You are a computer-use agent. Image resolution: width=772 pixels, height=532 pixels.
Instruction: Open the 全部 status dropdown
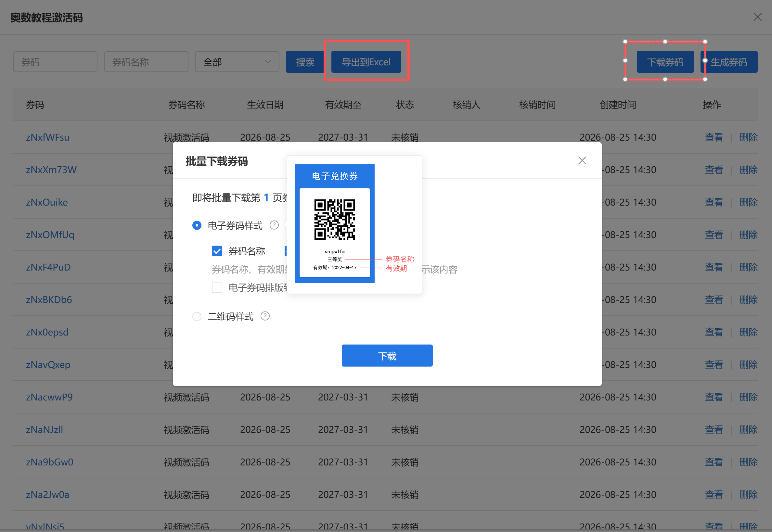[x=237, y=62]
